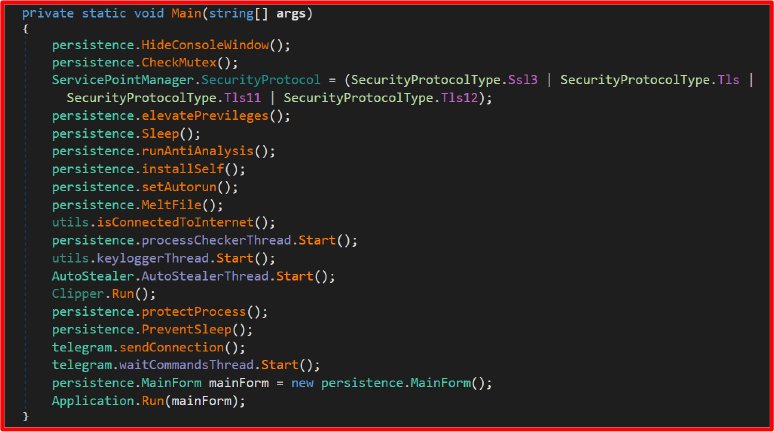Click the Tls12 enum value
This screenshot has height=432, width=774.
tap(459, 98)
